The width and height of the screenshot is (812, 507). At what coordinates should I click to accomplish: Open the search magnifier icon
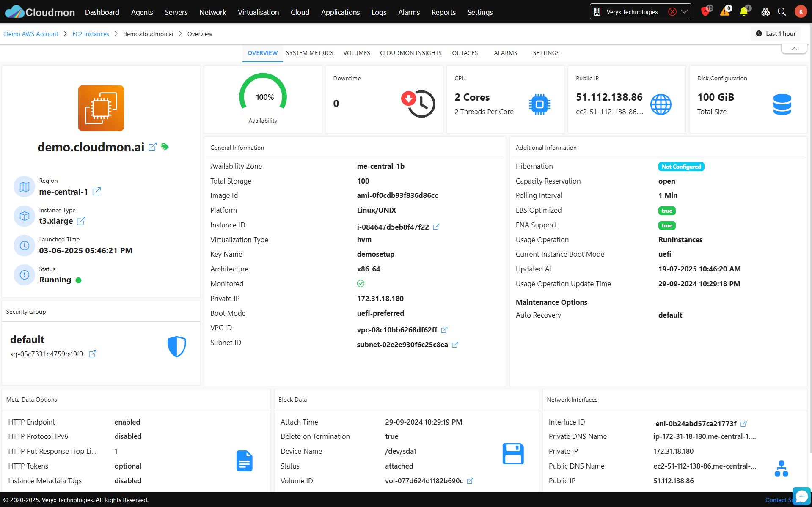tap(782, 12)
